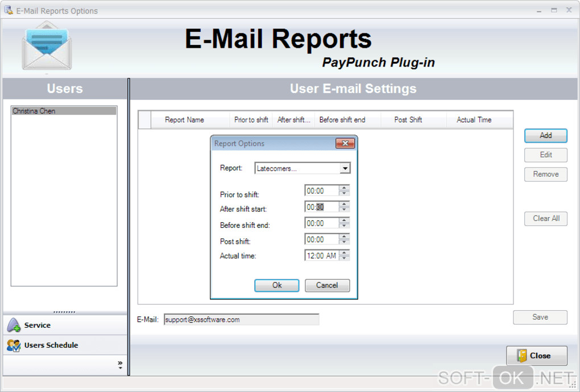Open the Report dropdown showing Latecomers

click(x=345, y=169)
